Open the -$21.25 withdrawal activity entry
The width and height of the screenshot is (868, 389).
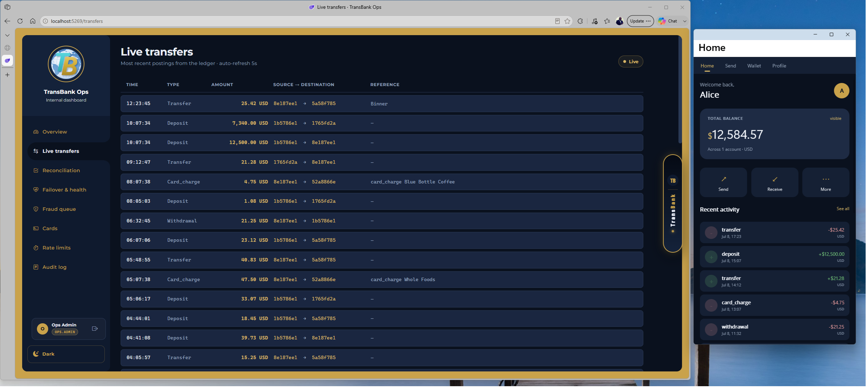pyautogui.click(x=774, y=330)
